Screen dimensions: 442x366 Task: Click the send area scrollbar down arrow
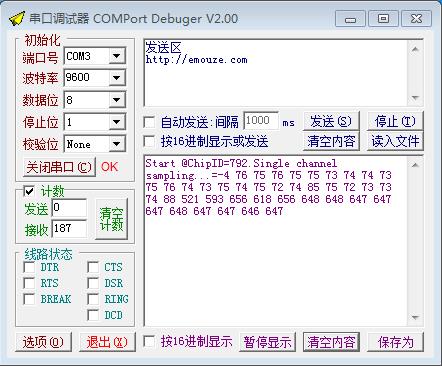click(415, 97)
